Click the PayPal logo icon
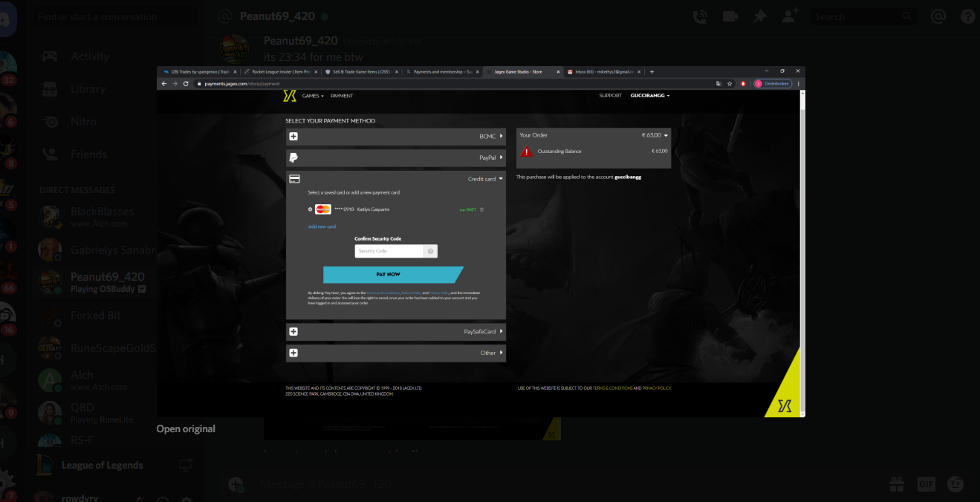The image size is (980, 502). coord(293,157)
